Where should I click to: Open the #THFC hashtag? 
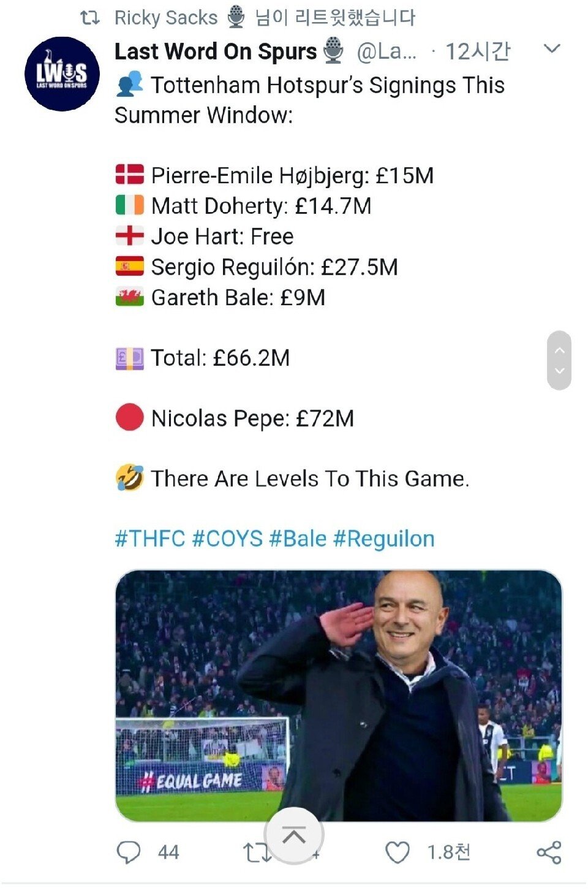tap(149, 539)
